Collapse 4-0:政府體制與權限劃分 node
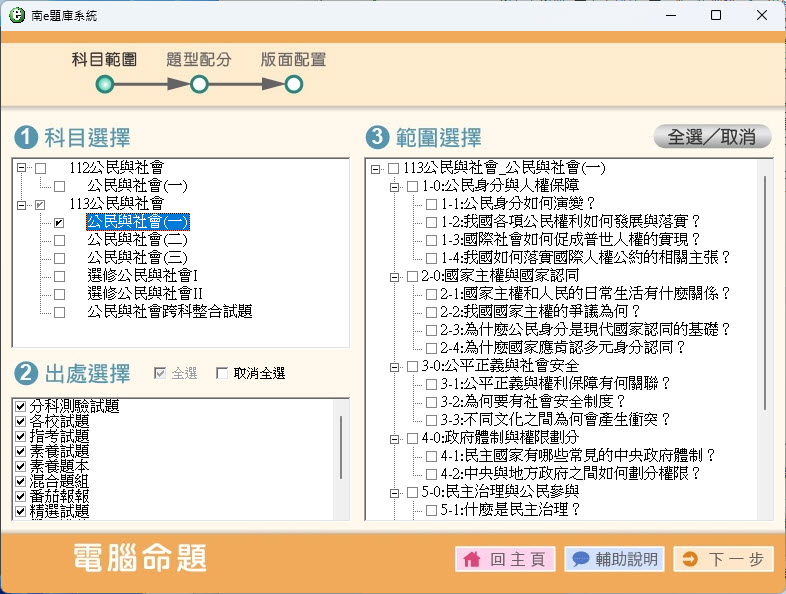This screenshot has width=786, height=594. (x=395, y=439)
